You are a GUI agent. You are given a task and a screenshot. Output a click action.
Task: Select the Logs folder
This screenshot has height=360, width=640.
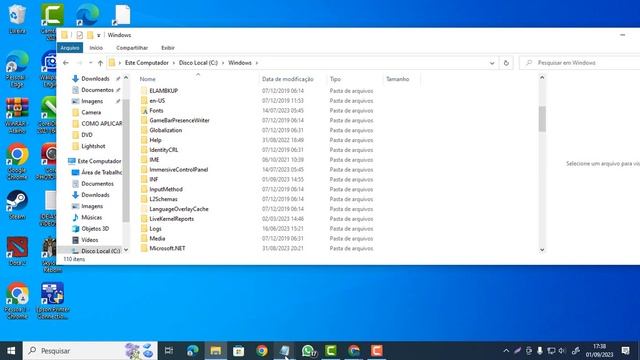155,229
